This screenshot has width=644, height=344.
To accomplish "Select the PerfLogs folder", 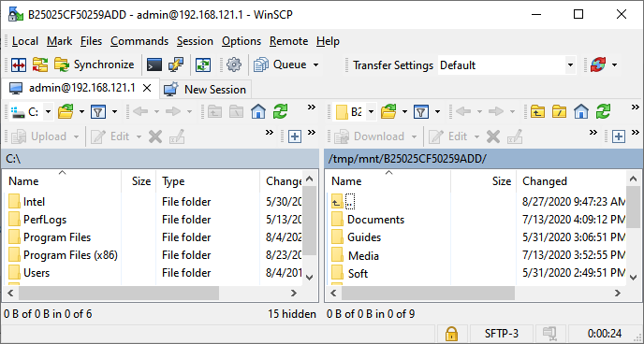I will (x=37, y=220).
